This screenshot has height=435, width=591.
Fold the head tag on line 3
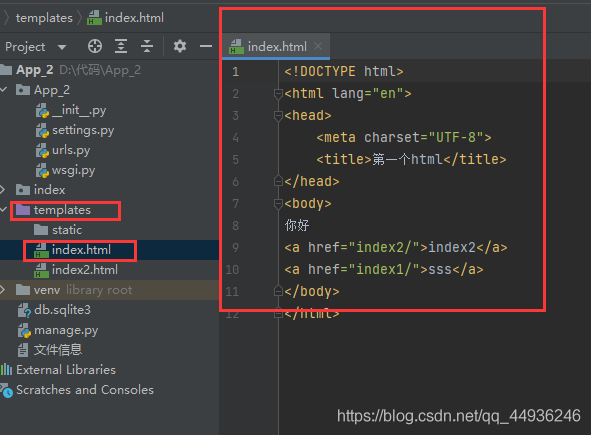point(278,115)
